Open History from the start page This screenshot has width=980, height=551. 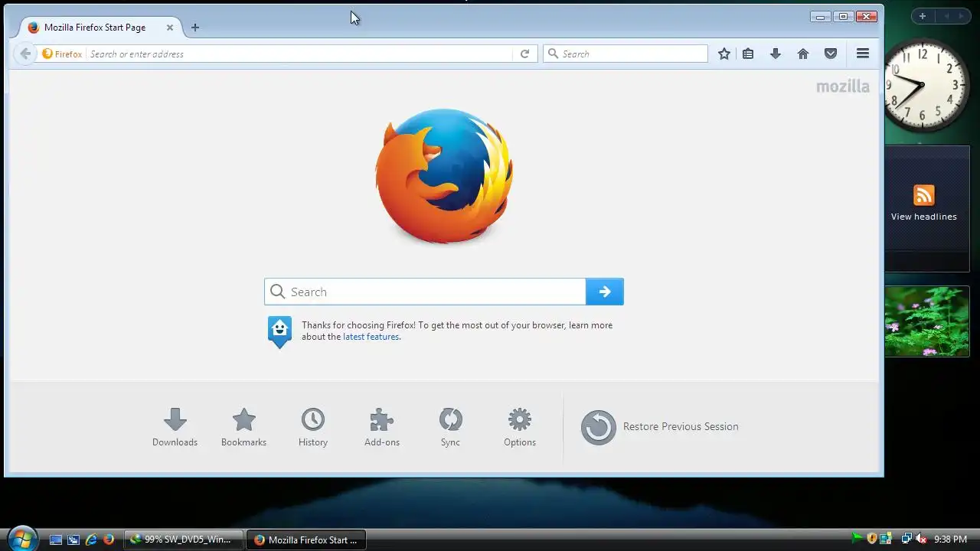tap(312, 427)
